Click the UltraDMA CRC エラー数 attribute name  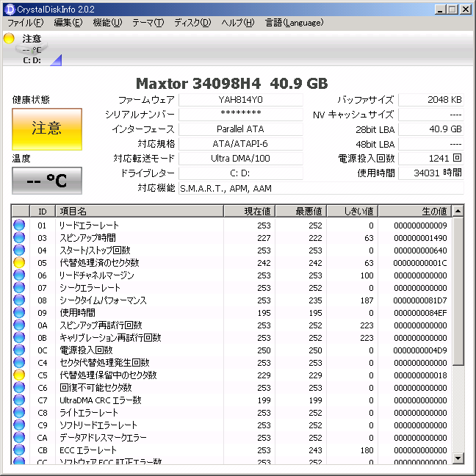101,400
